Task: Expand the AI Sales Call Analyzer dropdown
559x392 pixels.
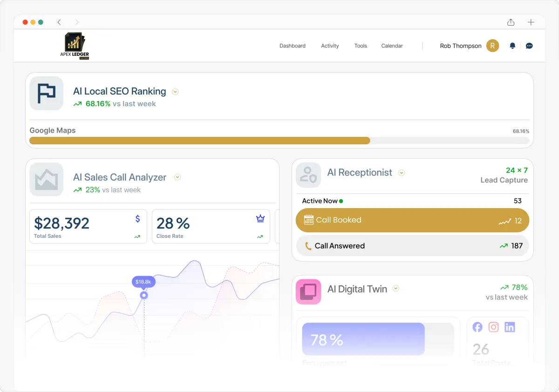Action: pos(177,177)
